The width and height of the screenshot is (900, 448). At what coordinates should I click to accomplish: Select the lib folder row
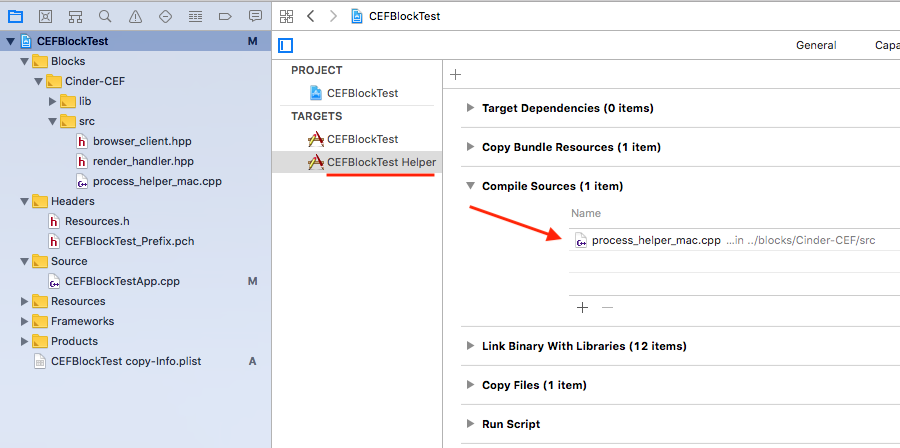(x=135, y=102)
